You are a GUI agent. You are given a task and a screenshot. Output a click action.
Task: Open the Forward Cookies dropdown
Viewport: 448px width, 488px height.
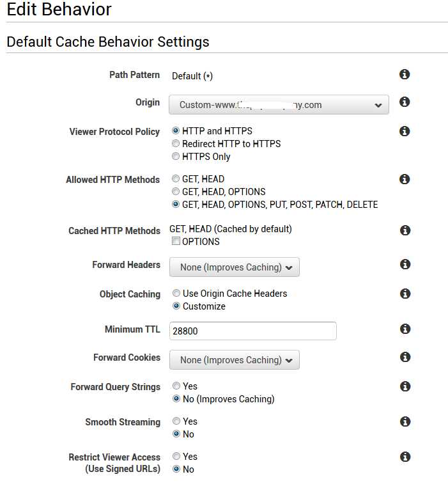pyautogui.click(x=234, y=360)
